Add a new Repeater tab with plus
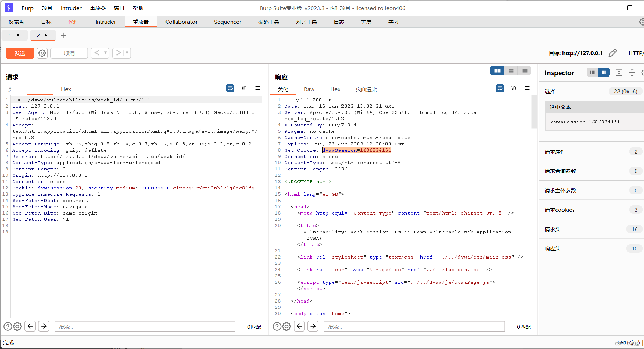This screenshot has height=349, width=644. click(64, 35)
